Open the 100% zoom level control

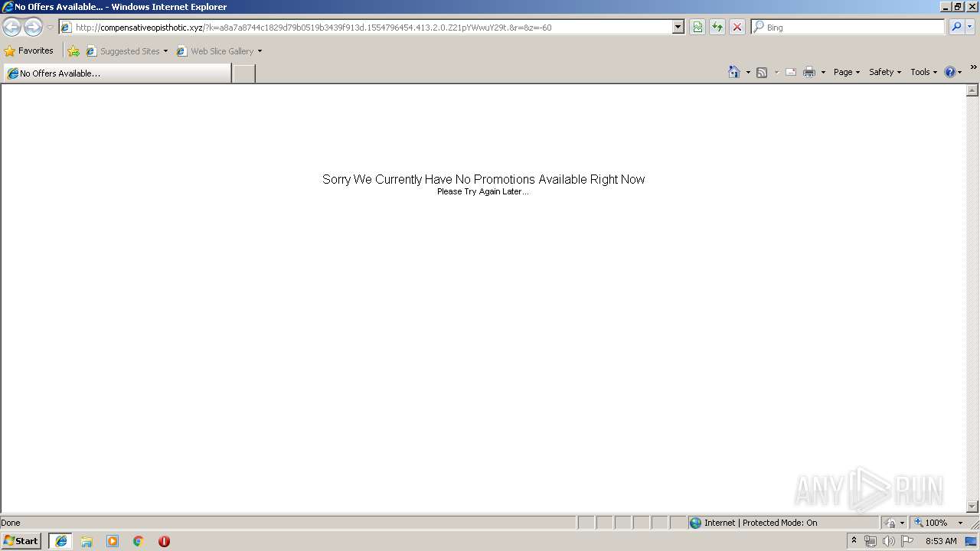coord(938,523)
